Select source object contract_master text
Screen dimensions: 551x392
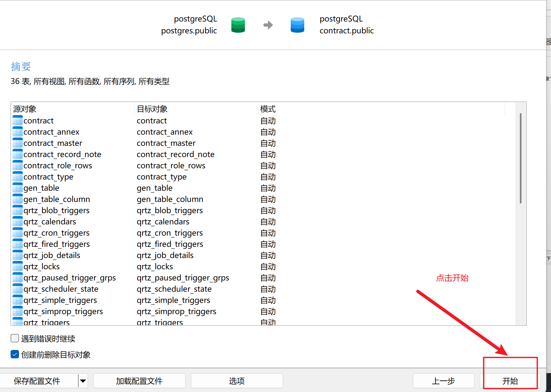(53, 143)
